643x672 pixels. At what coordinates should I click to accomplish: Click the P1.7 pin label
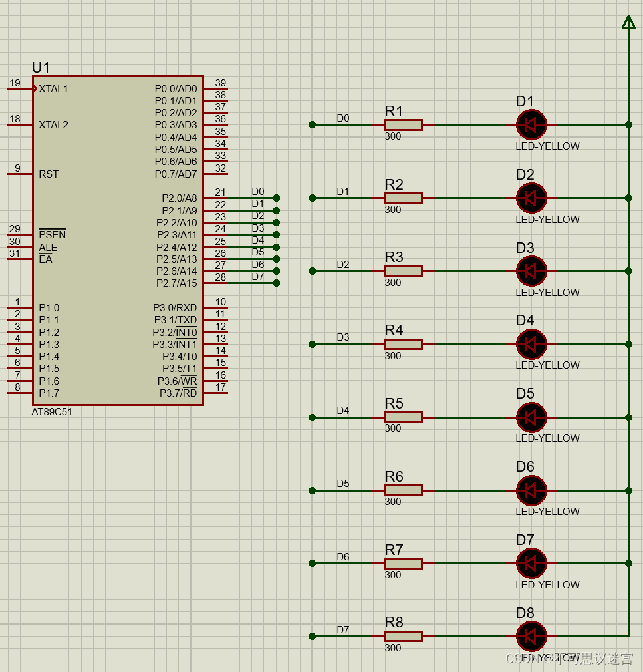[49, 393]
